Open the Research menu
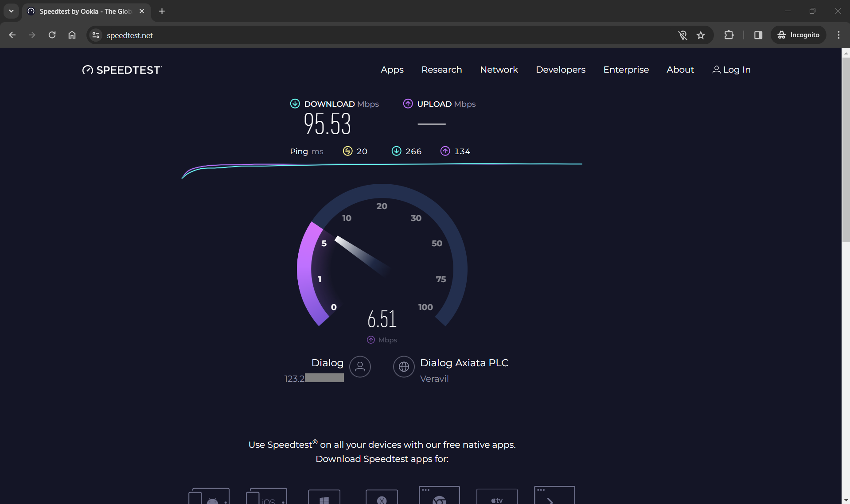This screenshot has height=504, width=850. pos(441,70)
